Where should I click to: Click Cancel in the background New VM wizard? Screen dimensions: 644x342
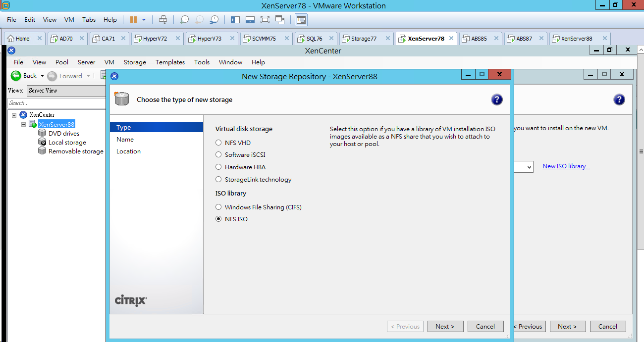(x=608, y=326)
